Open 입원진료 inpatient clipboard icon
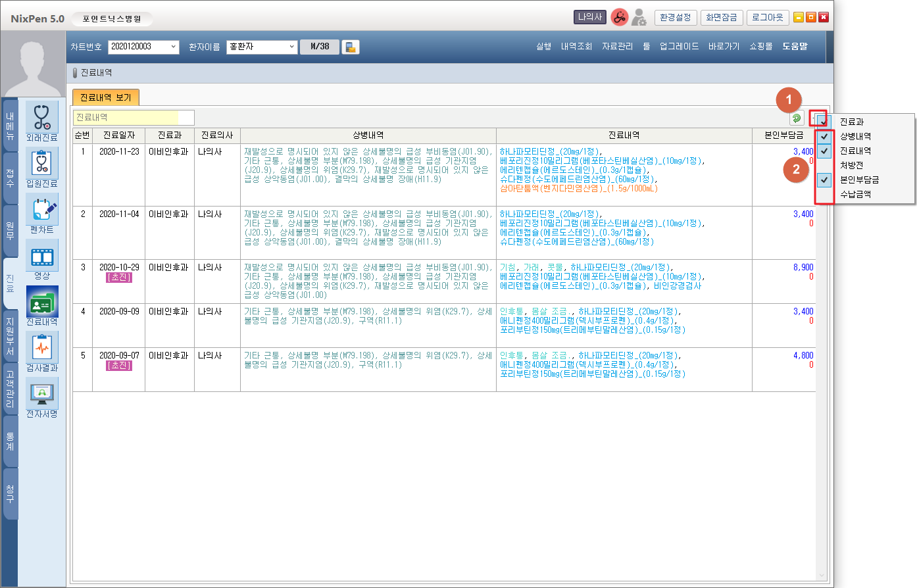This screenshot has height=588, width=917. (41, 164)
